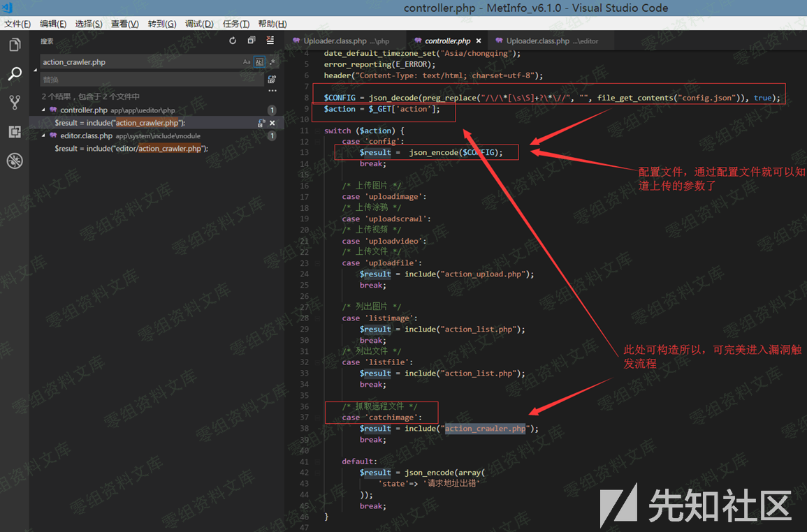
Task: Toggle search details three-dot button
Action: pyautogui.click(x=272, y=91)
